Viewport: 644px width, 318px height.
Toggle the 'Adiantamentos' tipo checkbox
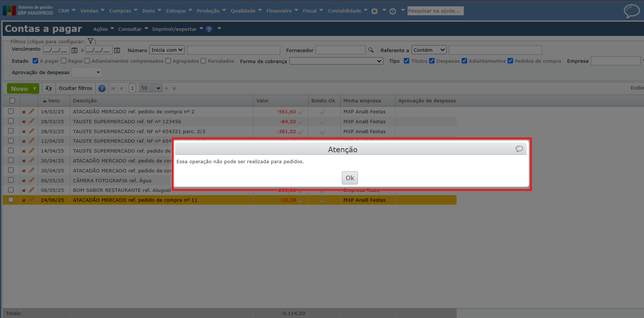pyautogui.click(x=464, y=61)
